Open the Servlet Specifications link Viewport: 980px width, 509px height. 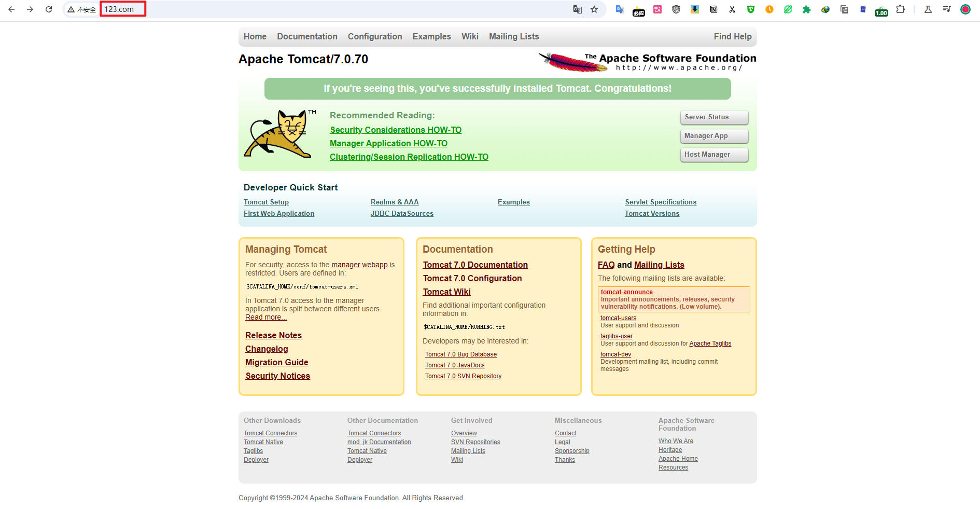tap(661, 202)
